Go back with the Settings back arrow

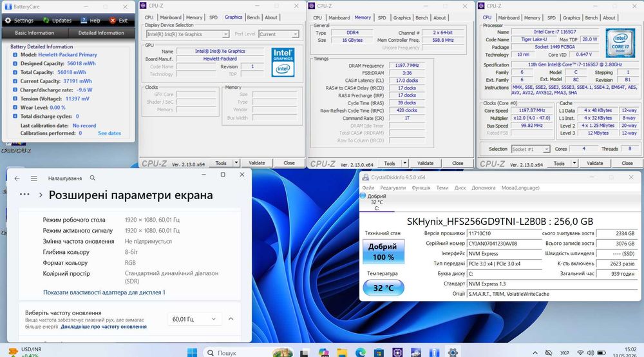click(17, 179)
